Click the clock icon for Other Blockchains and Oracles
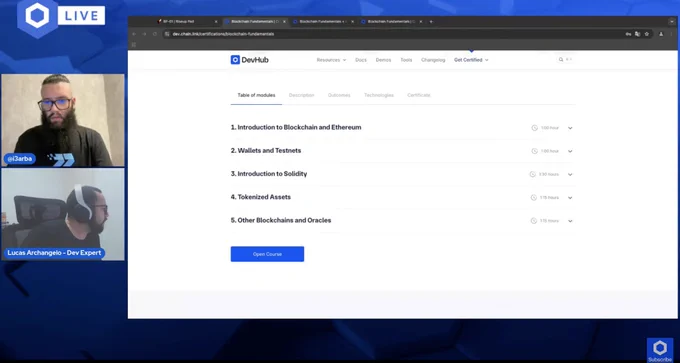680x363 pixels. (533, 221)
